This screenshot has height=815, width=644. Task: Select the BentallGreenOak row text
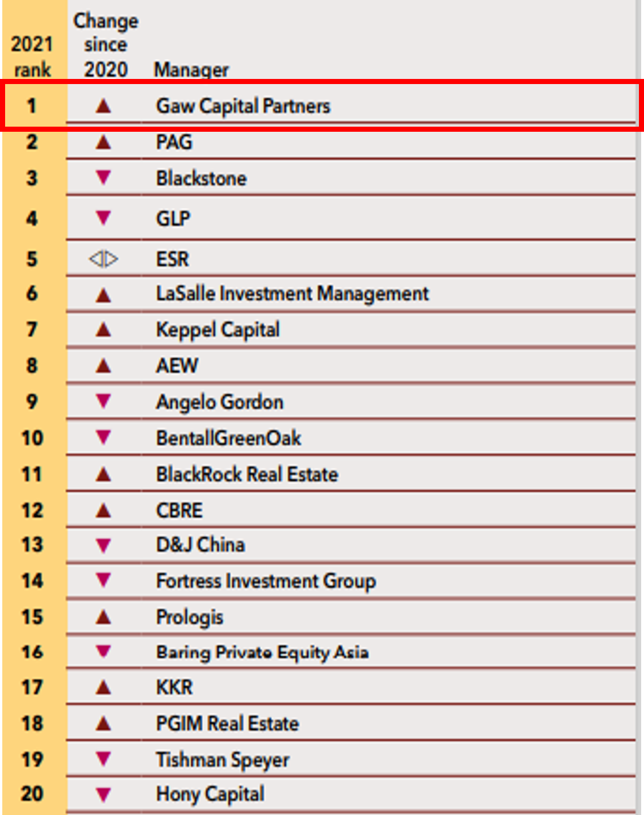tap(229, 438)
